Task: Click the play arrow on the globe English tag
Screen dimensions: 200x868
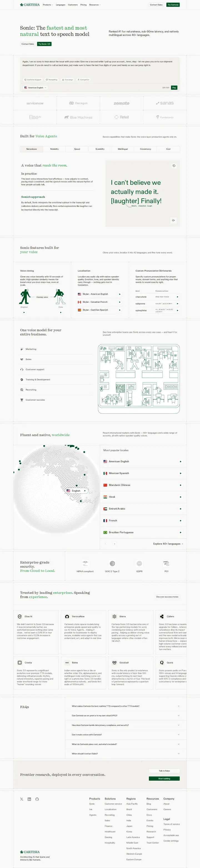Action: pos(85,490)
